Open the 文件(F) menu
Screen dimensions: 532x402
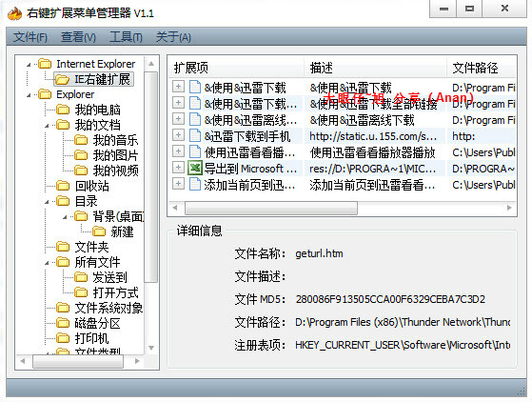(30, 36)
